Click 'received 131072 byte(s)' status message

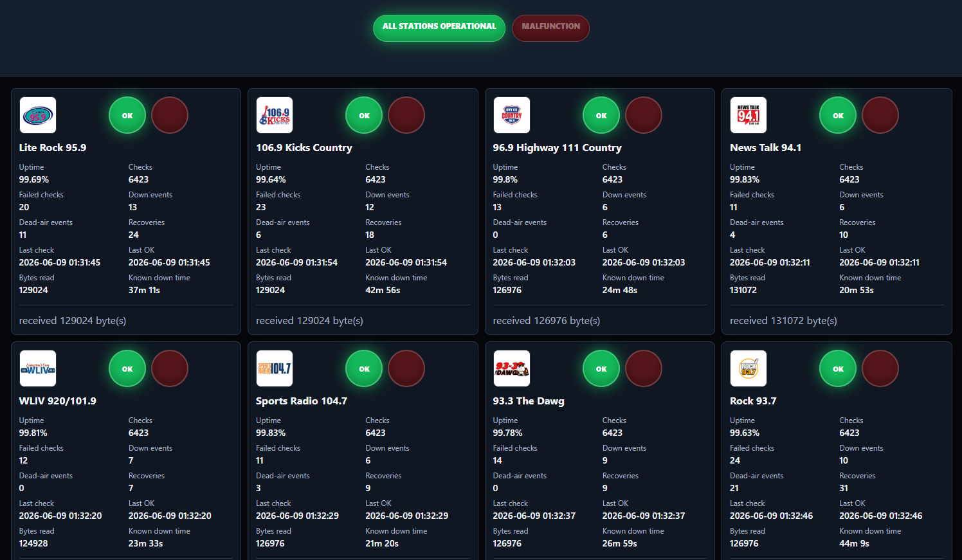tap(783, 320)
